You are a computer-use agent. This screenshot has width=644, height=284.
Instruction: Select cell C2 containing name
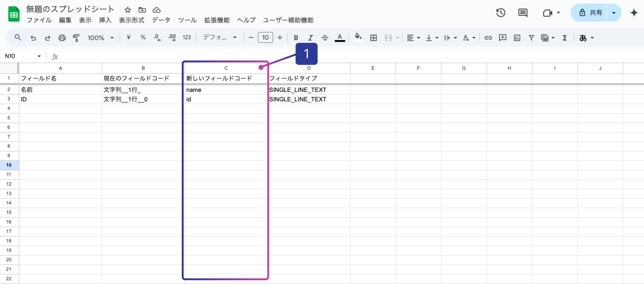point(226,90)
